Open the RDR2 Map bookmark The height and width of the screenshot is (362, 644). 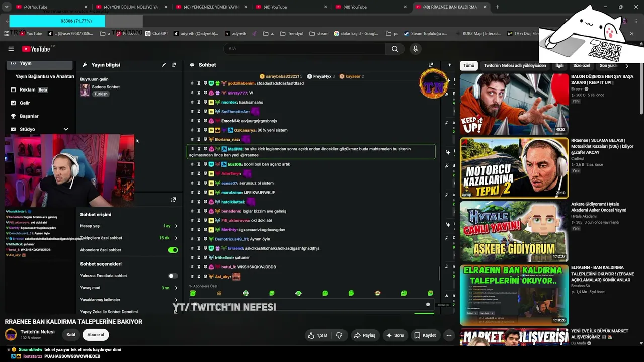pyautogui.click(x=478, y=33)
